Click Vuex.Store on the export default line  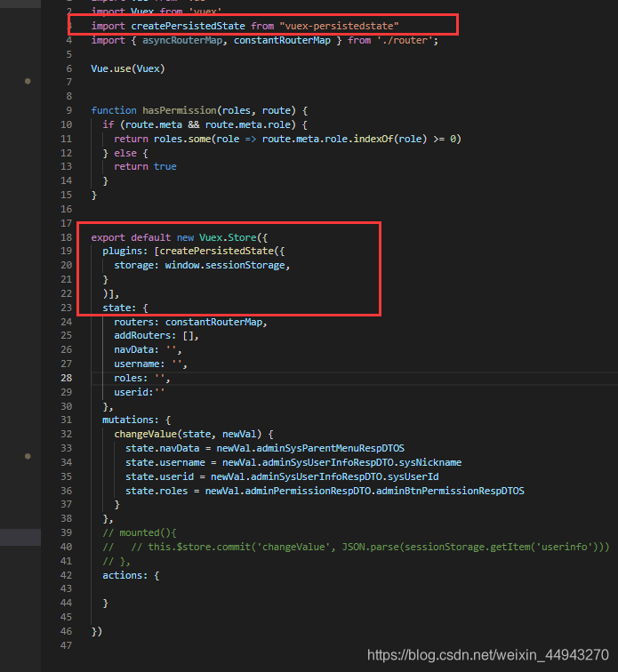[x=228, y=237]
